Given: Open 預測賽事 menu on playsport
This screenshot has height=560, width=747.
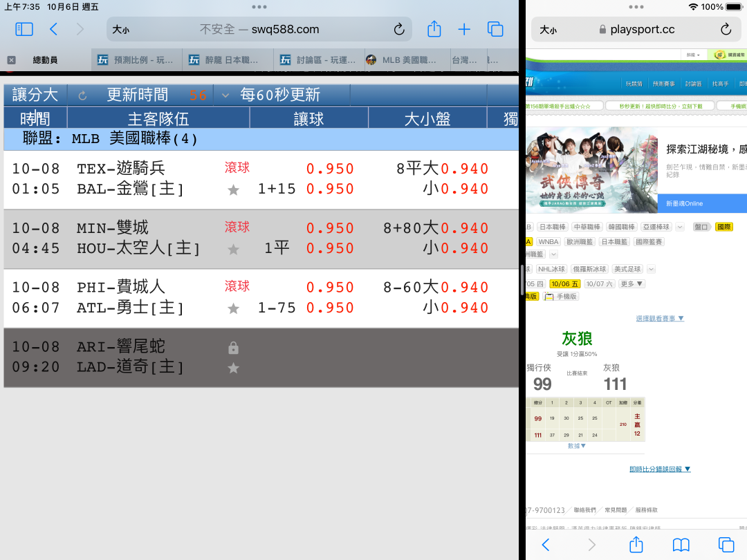Looking at the screenshot, I should [663, 84].
